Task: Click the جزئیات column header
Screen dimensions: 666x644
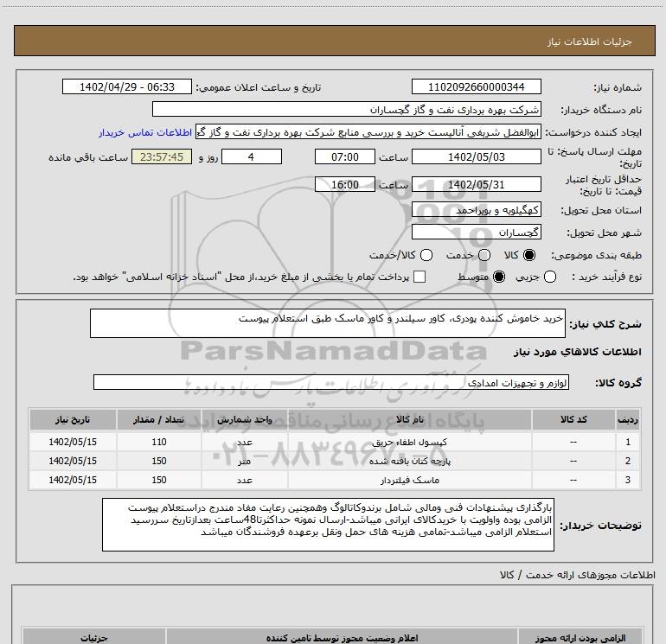Action: pos(94,638)
